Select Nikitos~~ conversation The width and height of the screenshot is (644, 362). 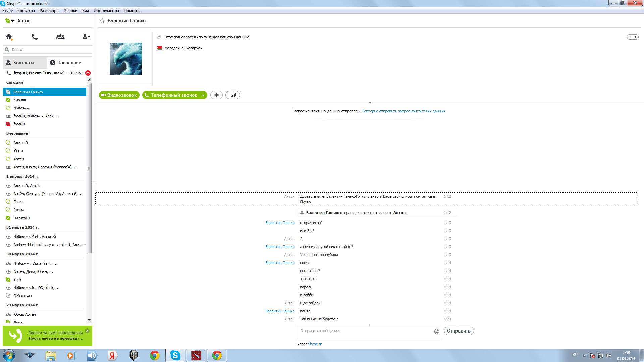tap(45, 108)
